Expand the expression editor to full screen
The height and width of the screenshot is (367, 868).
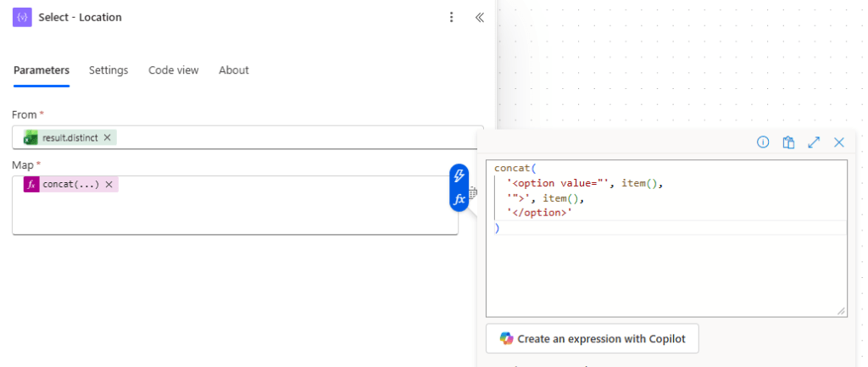(814, 142)
